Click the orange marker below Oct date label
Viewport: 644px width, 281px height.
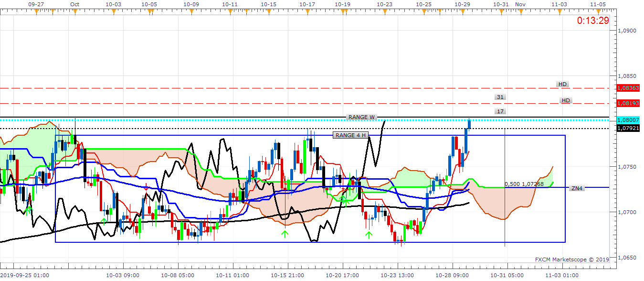coord(74,11)
